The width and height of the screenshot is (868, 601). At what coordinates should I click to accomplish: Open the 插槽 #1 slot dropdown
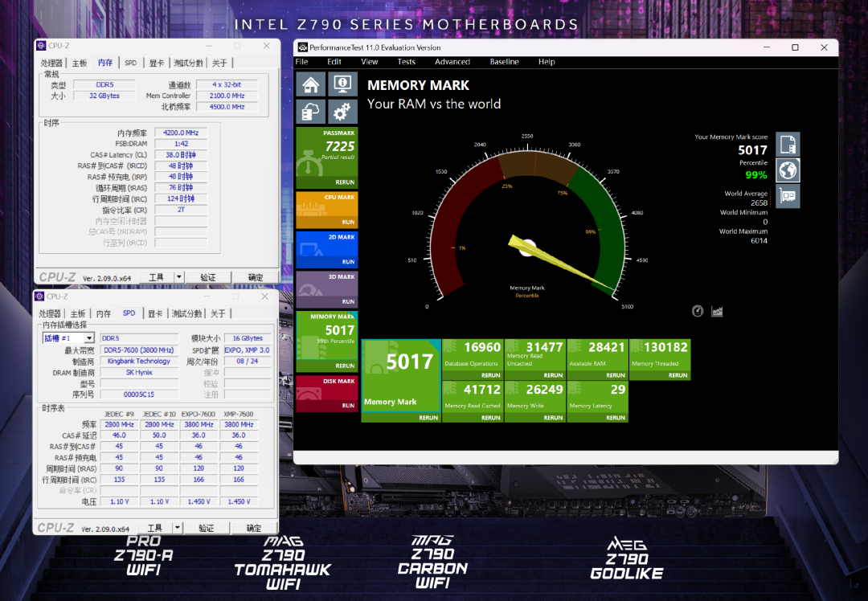68,338
